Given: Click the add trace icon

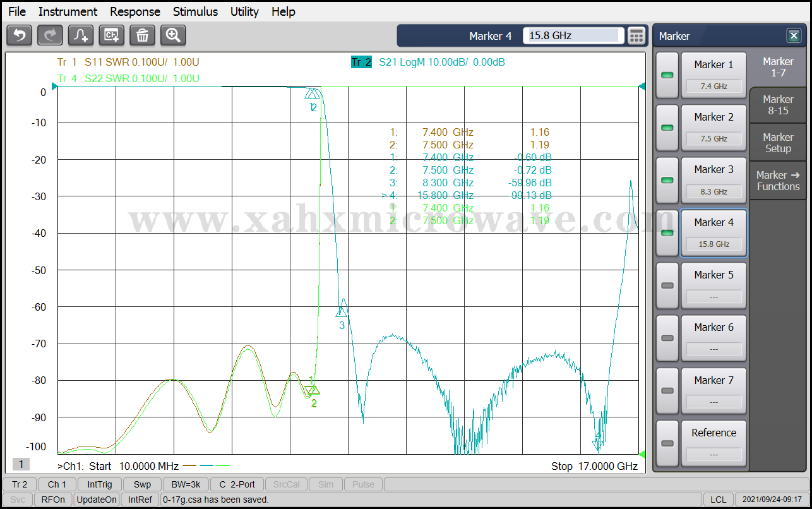Looking at the screenshot, I should tap(81, 35).
